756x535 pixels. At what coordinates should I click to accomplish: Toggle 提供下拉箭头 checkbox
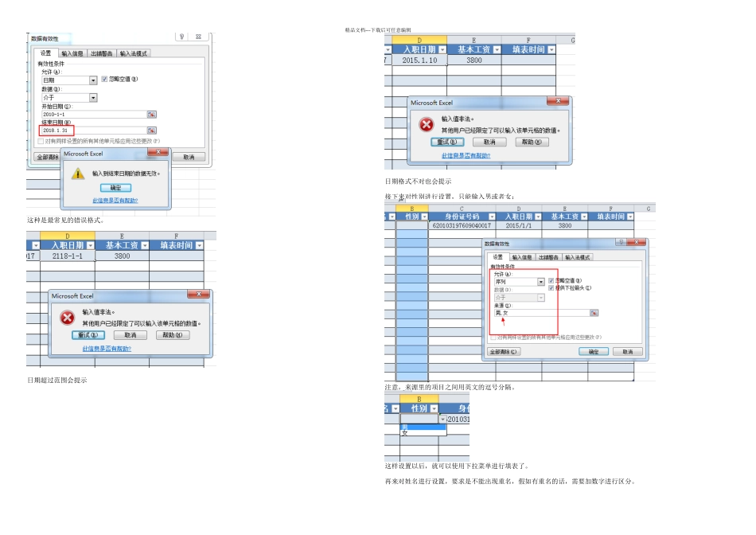(x=551, y=288)
